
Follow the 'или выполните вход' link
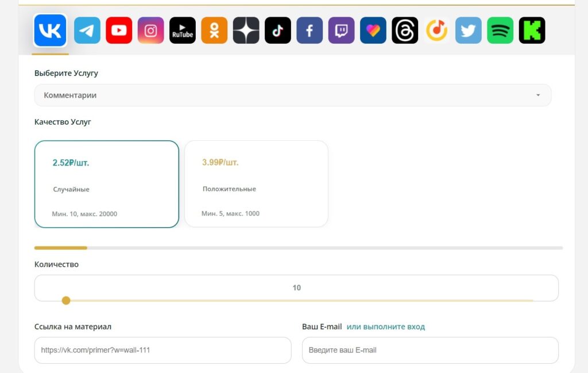pyautogui.click(x=385, y=327)
